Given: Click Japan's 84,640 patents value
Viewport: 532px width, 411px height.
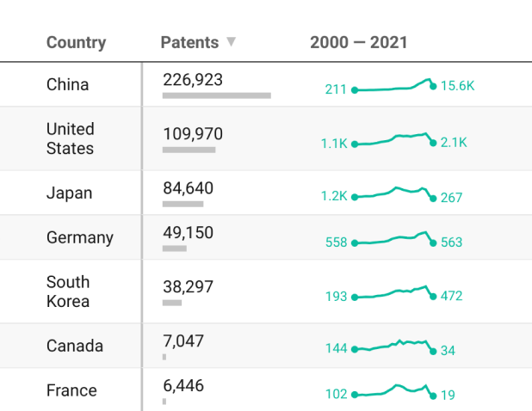Looking at the screenshot, I should [x=188, y=187].
